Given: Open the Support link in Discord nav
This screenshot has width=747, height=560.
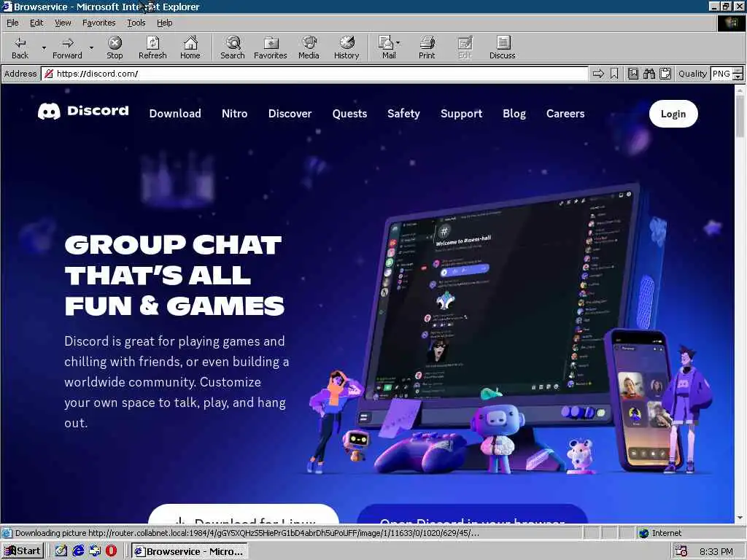Looking at the screenshot, I should coord(461,113).
